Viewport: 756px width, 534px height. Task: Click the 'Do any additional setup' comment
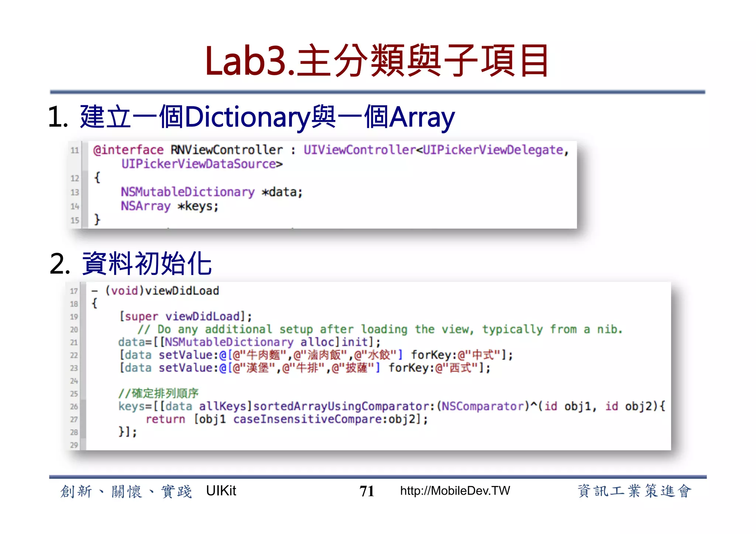pos(380,329)
